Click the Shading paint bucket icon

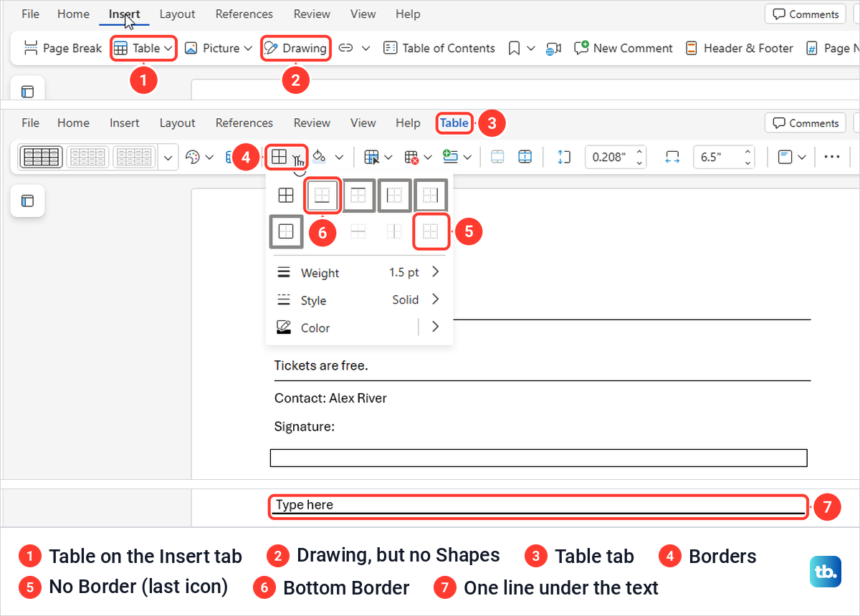point(320,157)
